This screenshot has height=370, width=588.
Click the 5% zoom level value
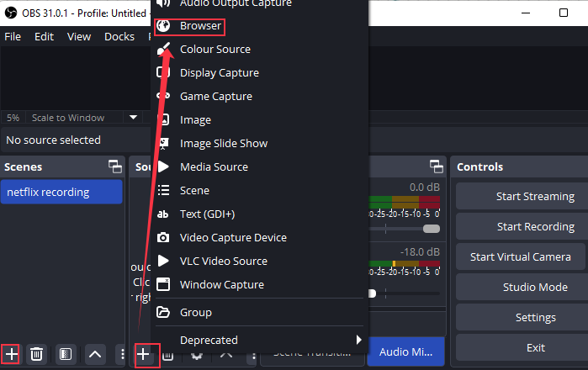(13, 118)
